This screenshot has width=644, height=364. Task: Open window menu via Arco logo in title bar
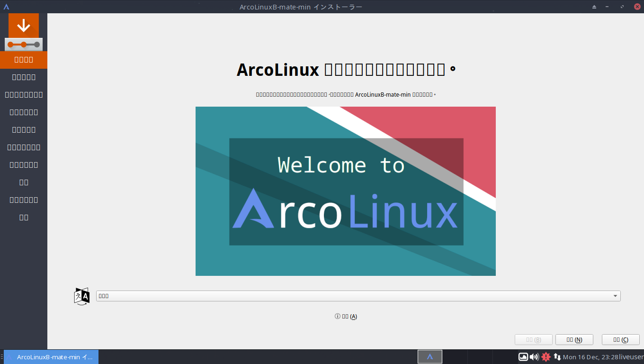(6, 7)
